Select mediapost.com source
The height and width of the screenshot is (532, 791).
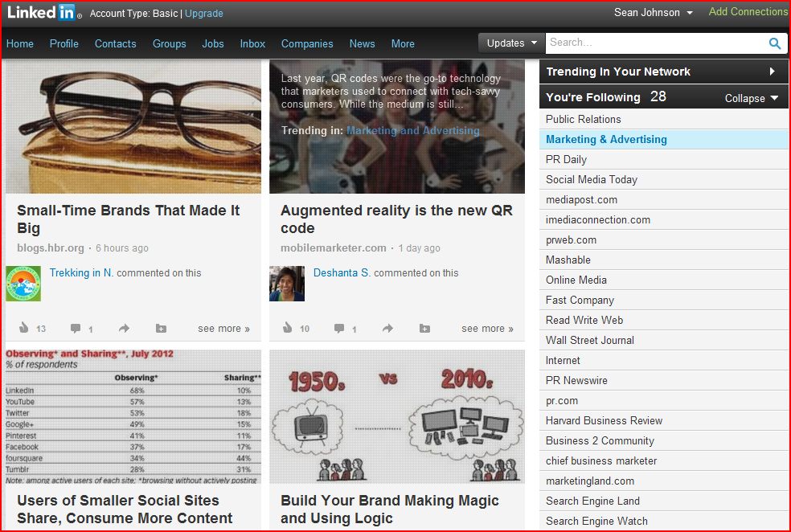[663, 200]
